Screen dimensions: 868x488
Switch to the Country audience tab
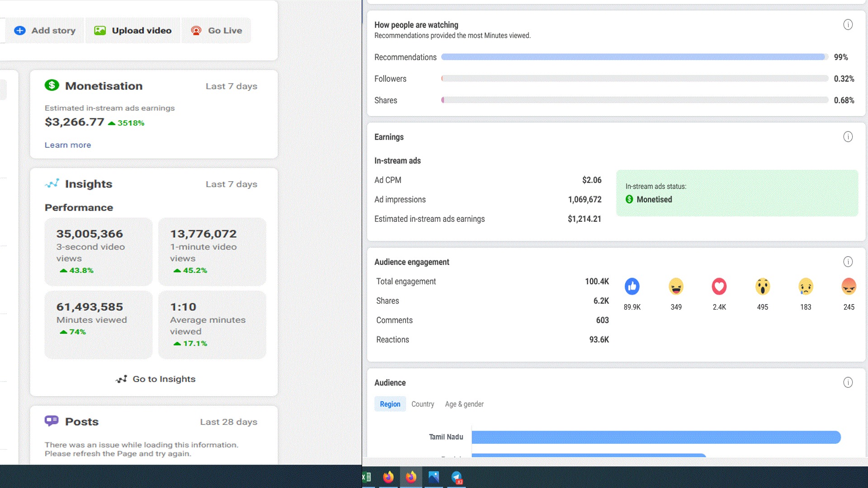(423, 404)
